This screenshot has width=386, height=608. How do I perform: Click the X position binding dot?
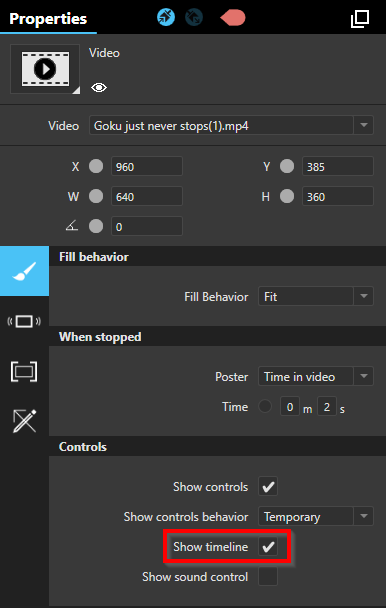coord(96,166)
